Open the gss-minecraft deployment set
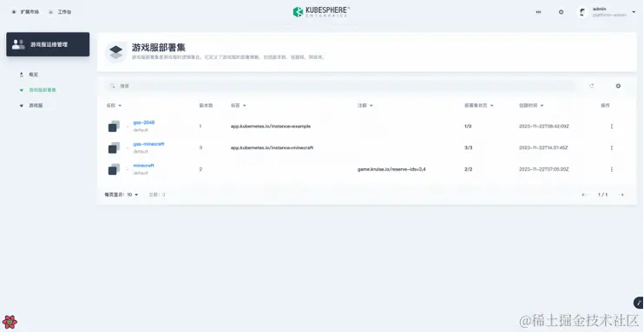The width and height of the screenshot is (644, 333). click(148, 144)
